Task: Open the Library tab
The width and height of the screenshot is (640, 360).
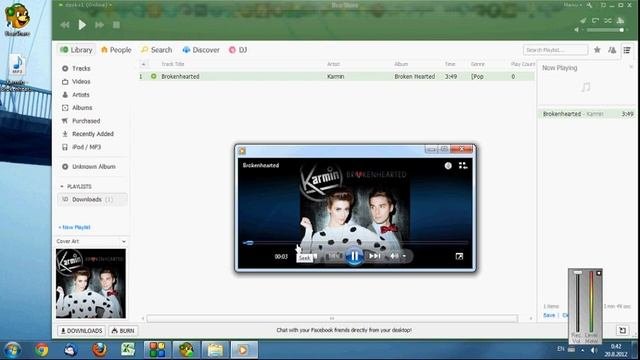Action: coord(76,50)
